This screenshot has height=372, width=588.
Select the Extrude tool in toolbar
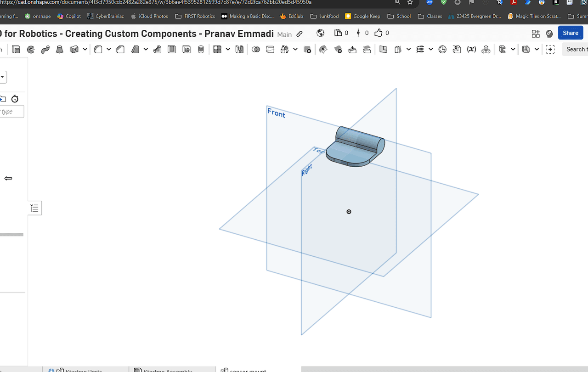point(16,50)
